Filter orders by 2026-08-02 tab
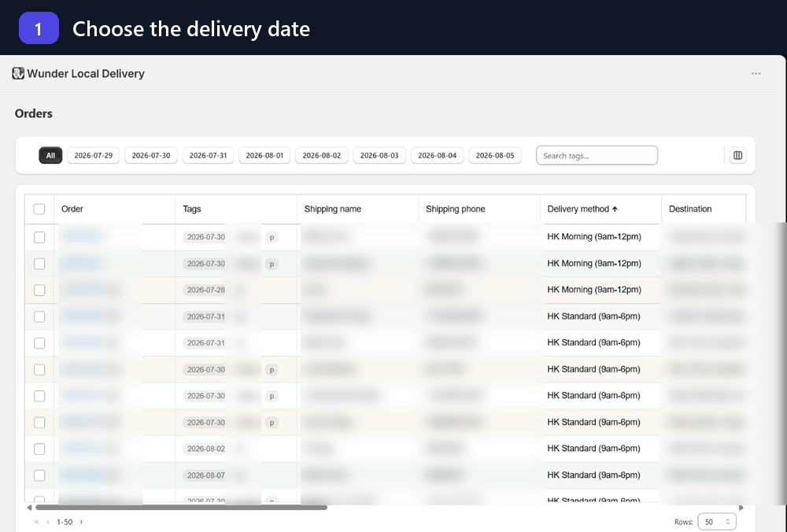Screen dimensions: 787x532 [x=322, y=156]
